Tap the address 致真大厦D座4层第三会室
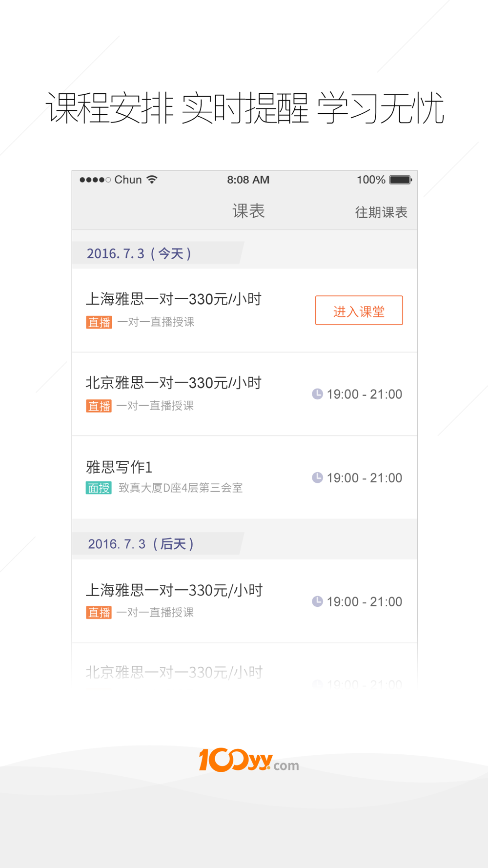 (x=181, y=488)
